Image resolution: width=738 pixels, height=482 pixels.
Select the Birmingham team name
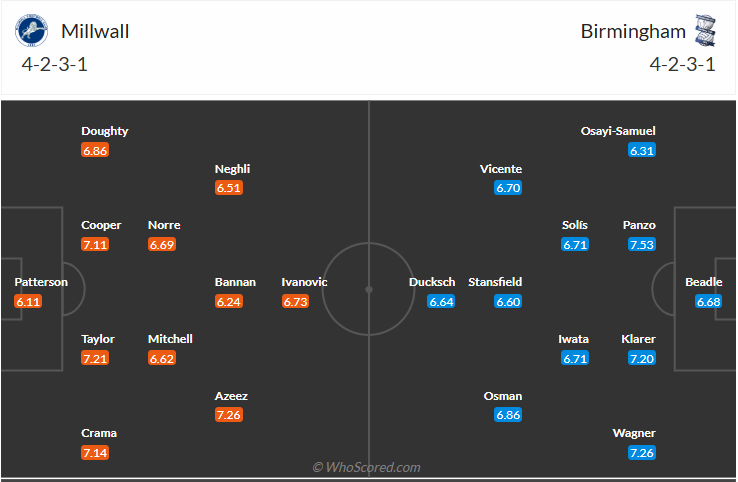point(634,31)
